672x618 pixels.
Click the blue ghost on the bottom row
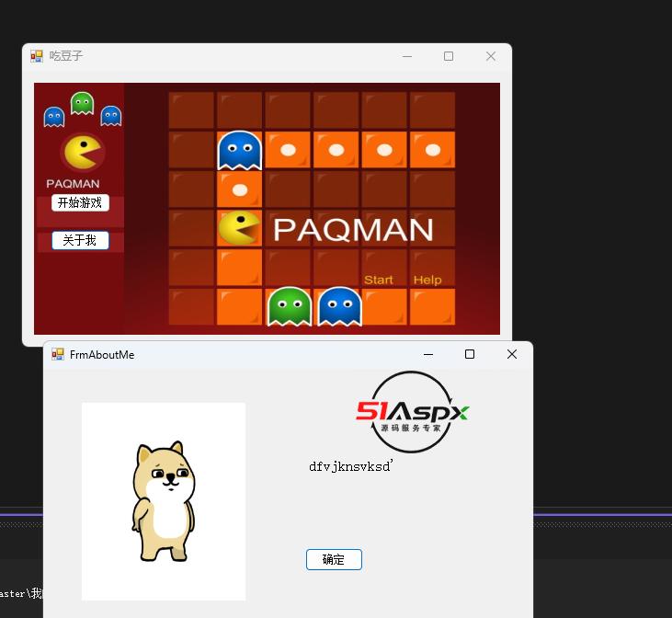click(x=340, y=306)
